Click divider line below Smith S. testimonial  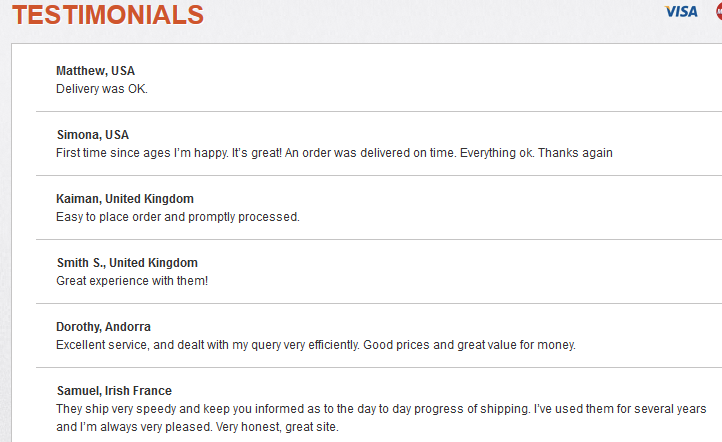point(379,303)
